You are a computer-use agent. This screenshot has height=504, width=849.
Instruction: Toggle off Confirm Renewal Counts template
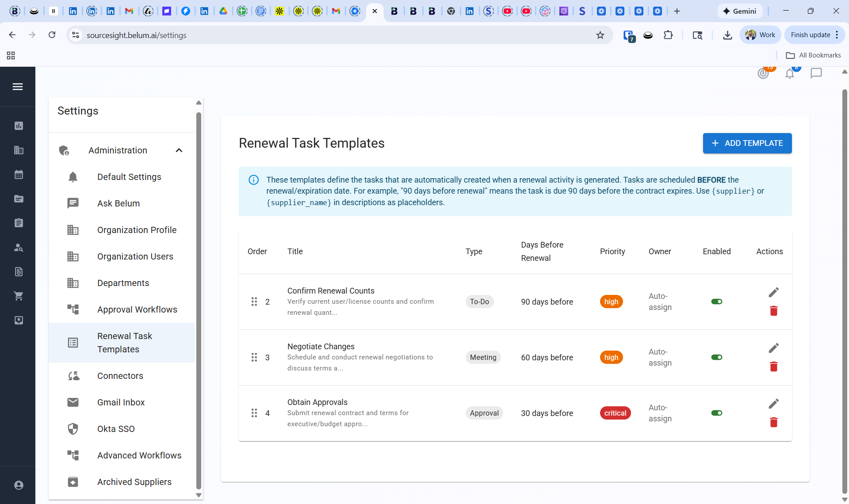(716, 302)
